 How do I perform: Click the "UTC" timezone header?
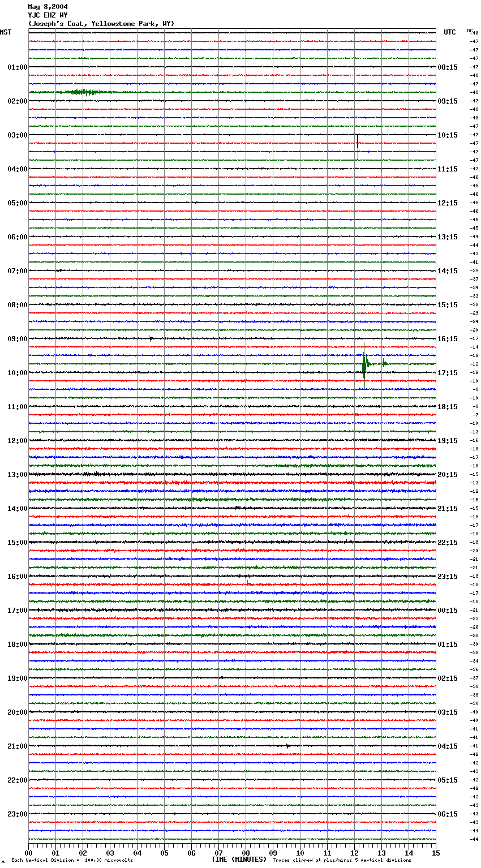pyautogui.click(x=450, y=32)
